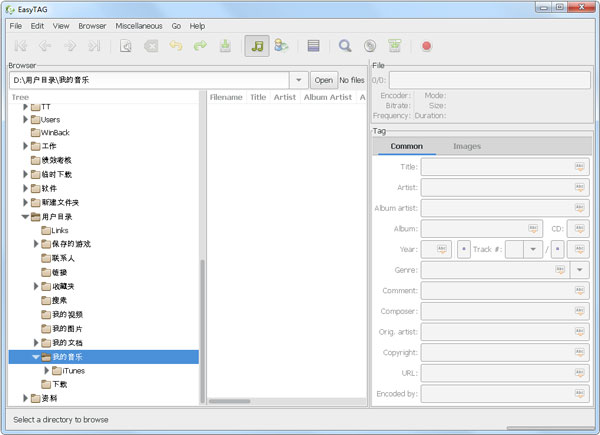
Task: Open the View menu
Action: [61, 26]
